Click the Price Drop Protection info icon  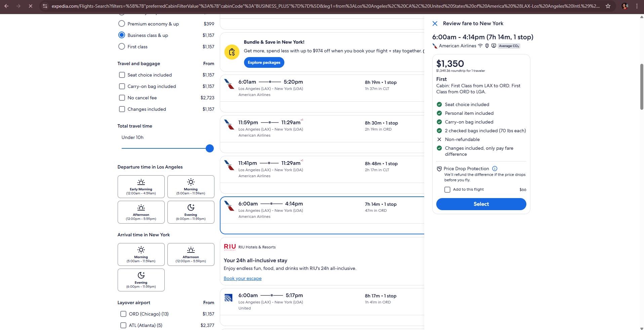coord(494,169)
